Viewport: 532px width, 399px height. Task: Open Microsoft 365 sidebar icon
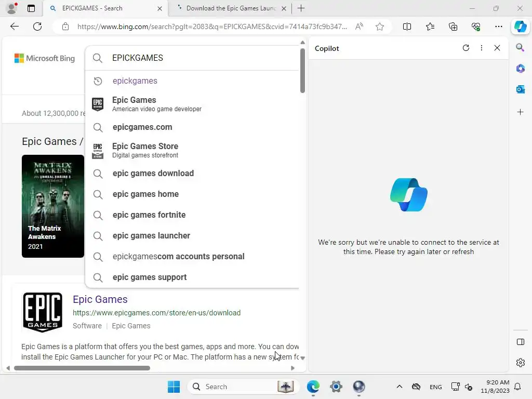520,69
